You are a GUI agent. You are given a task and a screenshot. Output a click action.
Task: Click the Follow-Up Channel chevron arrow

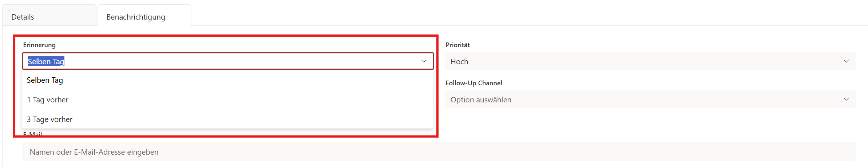(846, 99)
